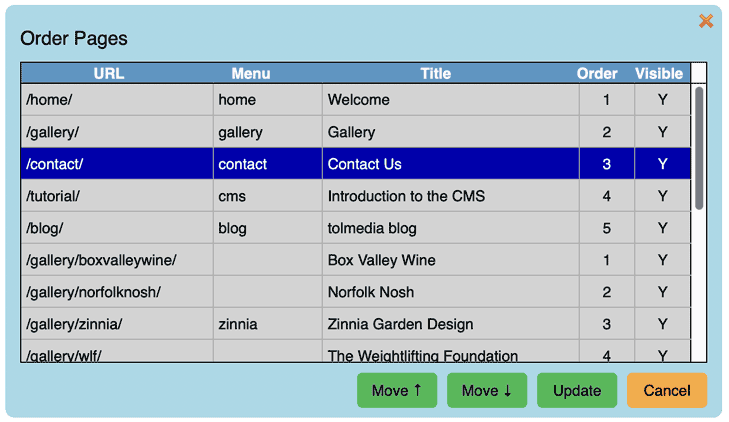Click the Menu column header
729x422 pixels.
[251, 73]
